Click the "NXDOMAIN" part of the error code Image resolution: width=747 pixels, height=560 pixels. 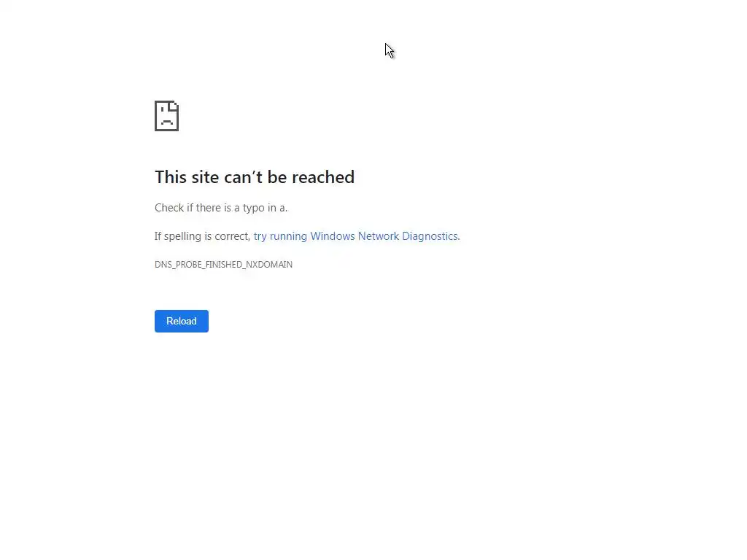point(269,264)
